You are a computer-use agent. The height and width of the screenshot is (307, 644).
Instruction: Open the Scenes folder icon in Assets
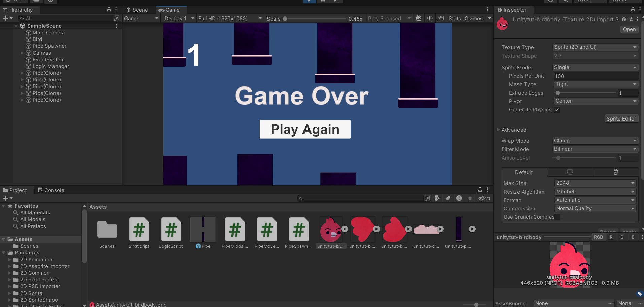pos(107,230)
